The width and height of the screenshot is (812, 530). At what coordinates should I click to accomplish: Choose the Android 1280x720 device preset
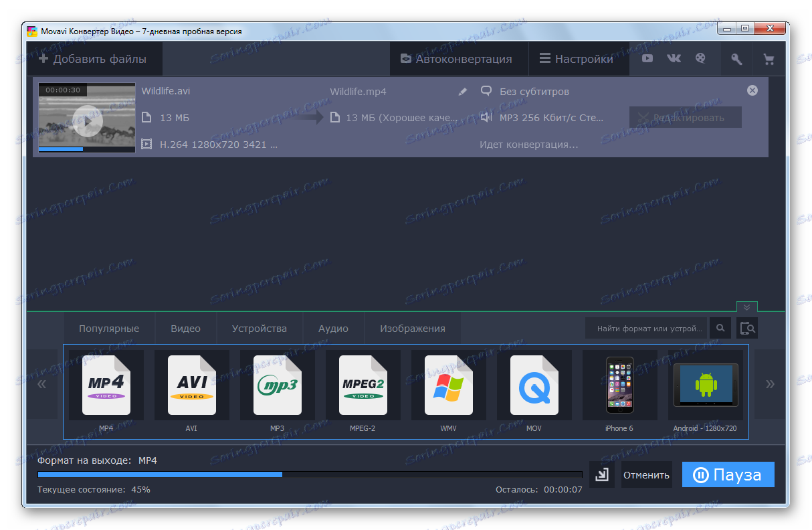(x=706, y=385)
